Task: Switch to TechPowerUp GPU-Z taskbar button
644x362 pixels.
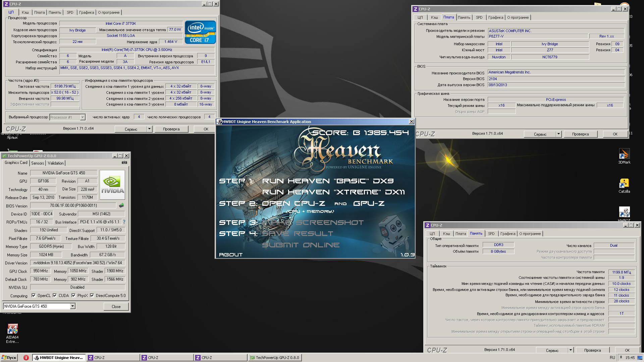Action: click(x=275, y=358)
